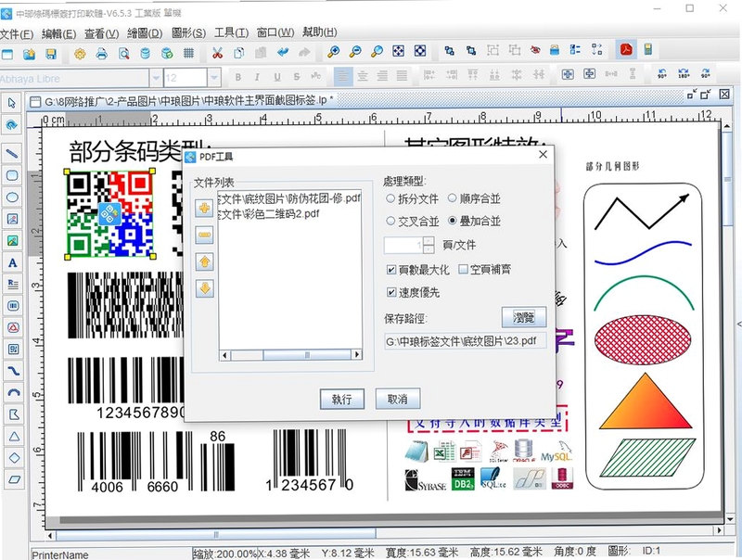
Task: Open the 查看(V) menu
Action: coord(101,33)
